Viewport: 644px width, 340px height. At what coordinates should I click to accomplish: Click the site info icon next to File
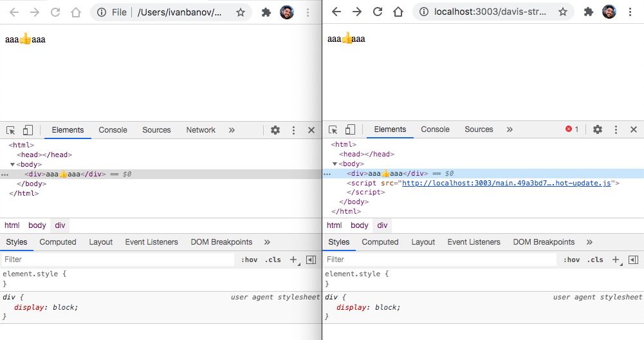(x=102, y=12)
